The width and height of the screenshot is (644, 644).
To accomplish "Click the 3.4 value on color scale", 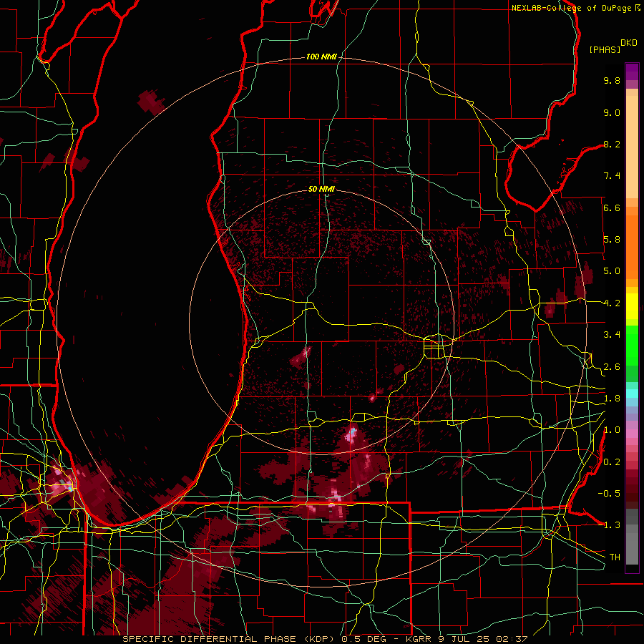I will [612, 335].
